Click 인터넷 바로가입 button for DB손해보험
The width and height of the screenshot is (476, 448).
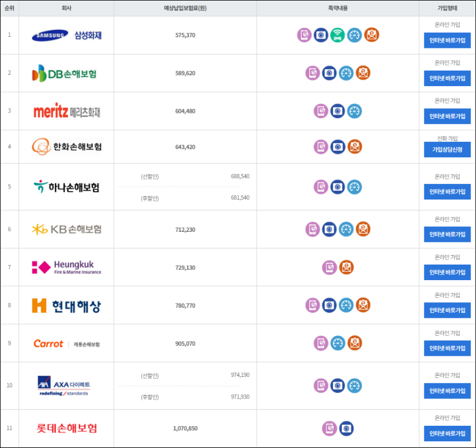coord(447,78)
